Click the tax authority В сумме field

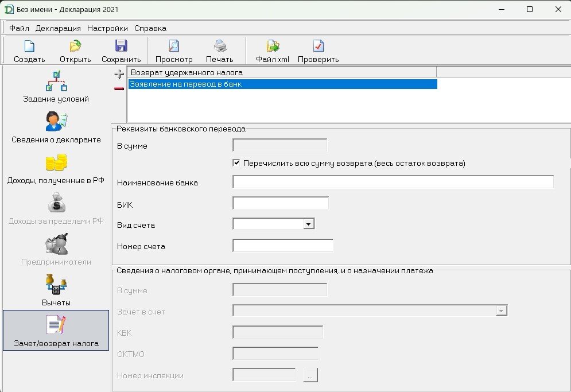(279, 290)
